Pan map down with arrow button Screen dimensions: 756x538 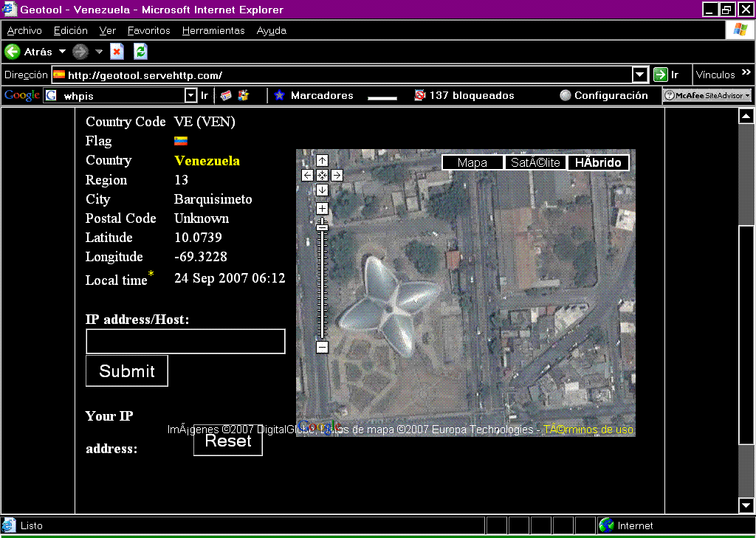322,190
